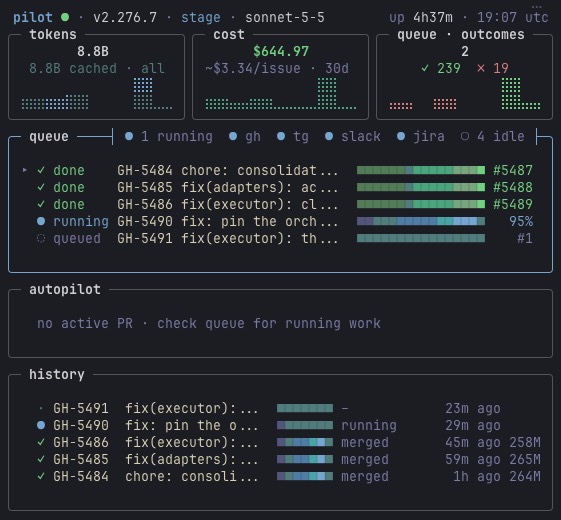Click the up 4h37m uptime text
Image resolution: width=561 pixels, height=520 pixels.
click(x=421, y=17)
